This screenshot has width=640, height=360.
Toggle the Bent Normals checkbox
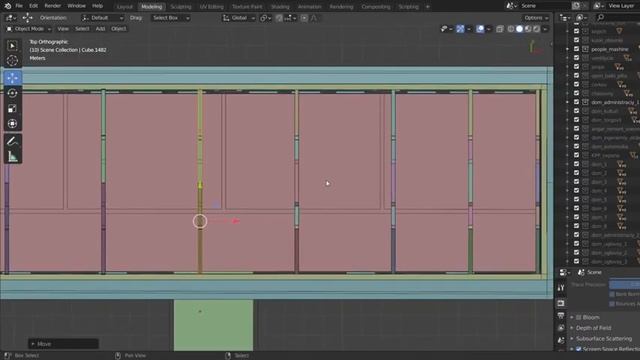612,294
